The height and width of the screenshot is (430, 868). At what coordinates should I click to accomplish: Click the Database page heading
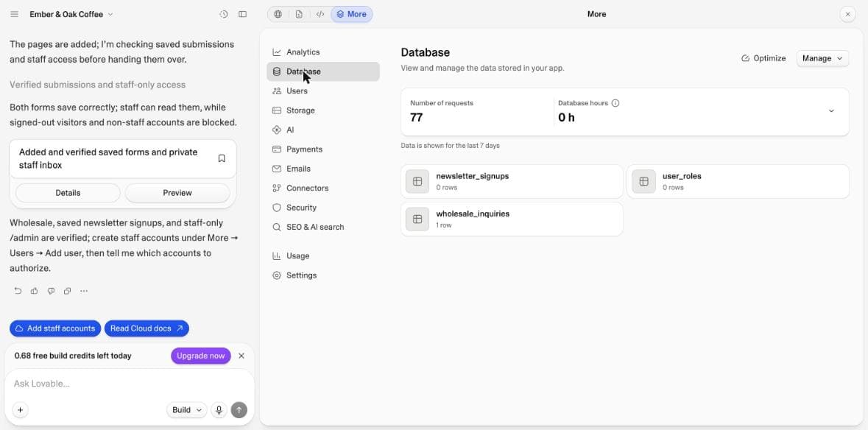coord(425,52)
